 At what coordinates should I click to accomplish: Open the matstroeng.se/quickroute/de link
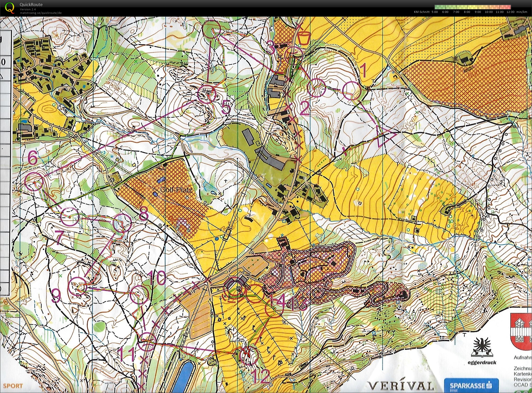point(41,13)
